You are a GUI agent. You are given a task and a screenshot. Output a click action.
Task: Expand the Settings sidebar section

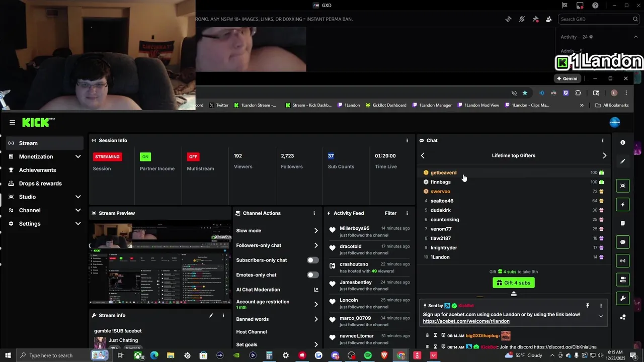click(78, 224)
